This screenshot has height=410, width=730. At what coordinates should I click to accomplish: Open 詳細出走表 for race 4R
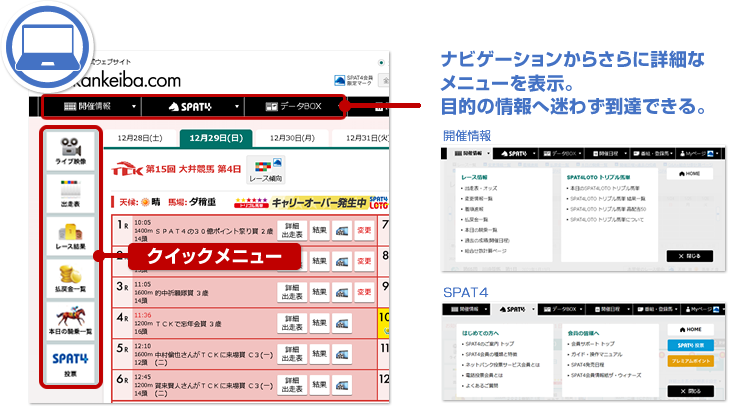tap(292, 323)
